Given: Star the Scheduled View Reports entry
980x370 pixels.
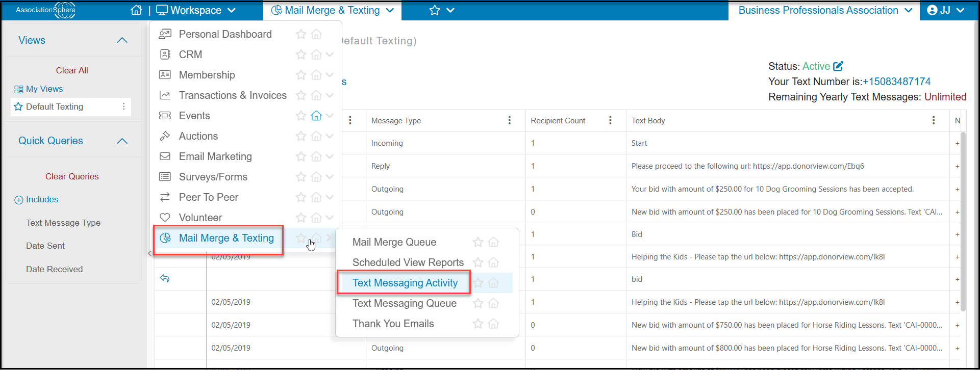Looking at the screenshot, I should coord(478,262).
